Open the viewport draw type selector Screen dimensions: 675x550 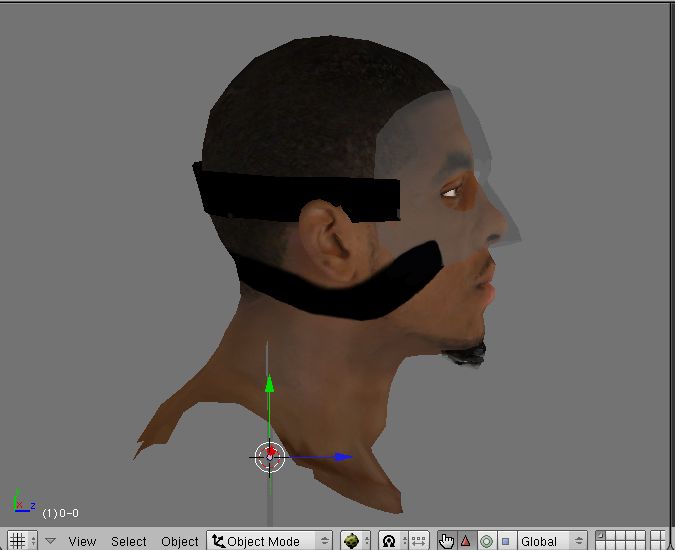click(355, 541)
